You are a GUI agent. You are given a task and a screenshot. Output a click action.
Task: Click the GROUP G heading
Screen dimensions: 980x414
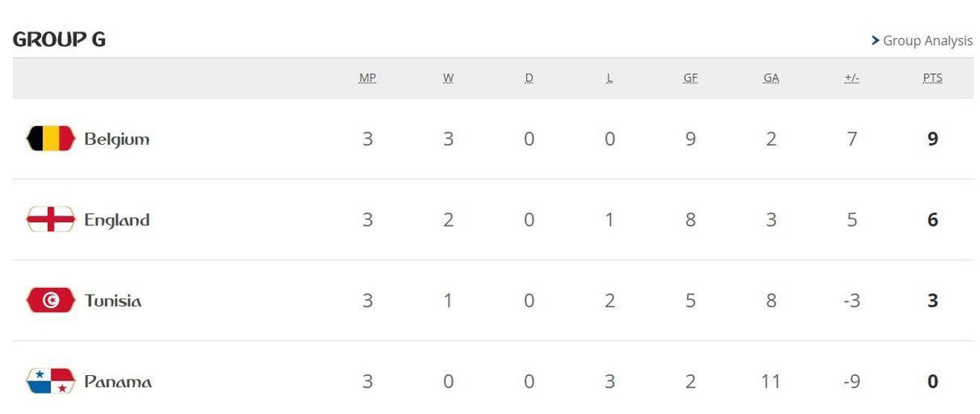click(x=60, y=40)
